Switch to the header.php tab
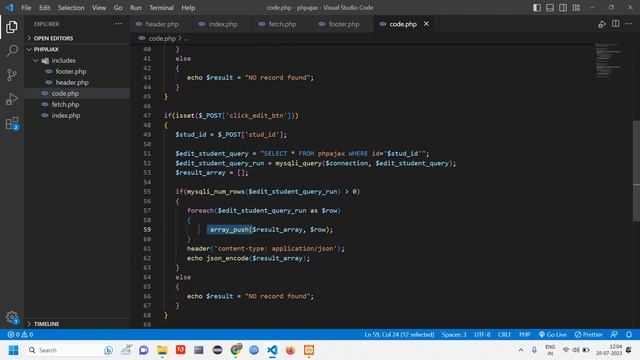Screen dimensions: 640x360 coord(158,24)
